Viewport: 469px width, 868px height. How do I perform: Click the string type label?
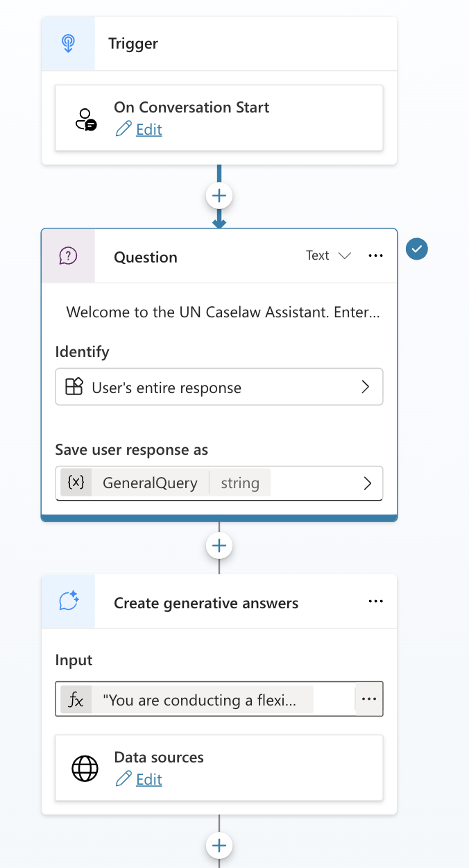coord(240,483)
